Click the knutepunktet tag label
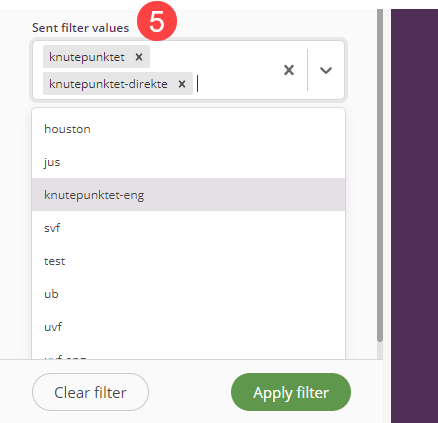Screen dimensions: 438x423 87,57
